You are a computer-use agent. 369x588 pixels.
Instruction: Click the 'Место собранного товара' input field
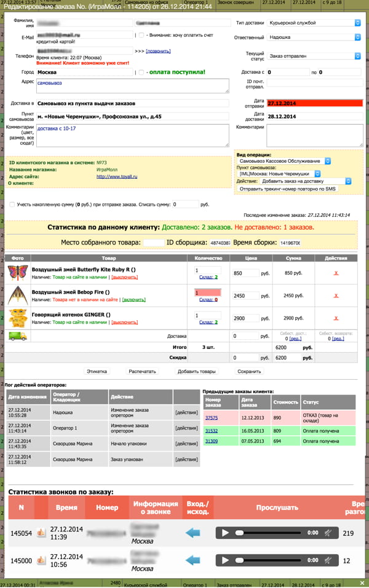(154, 243)
